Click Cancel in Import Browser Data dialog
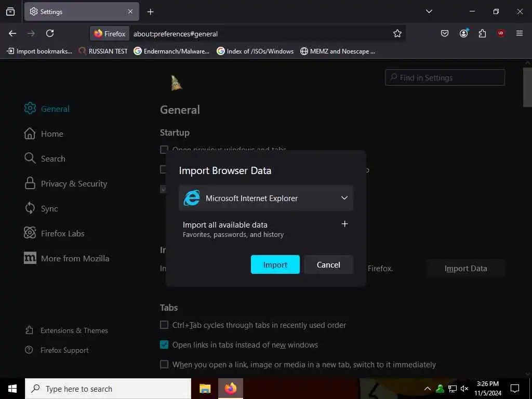This screenshot has height=399, width=532. click(x=328, y=264)
